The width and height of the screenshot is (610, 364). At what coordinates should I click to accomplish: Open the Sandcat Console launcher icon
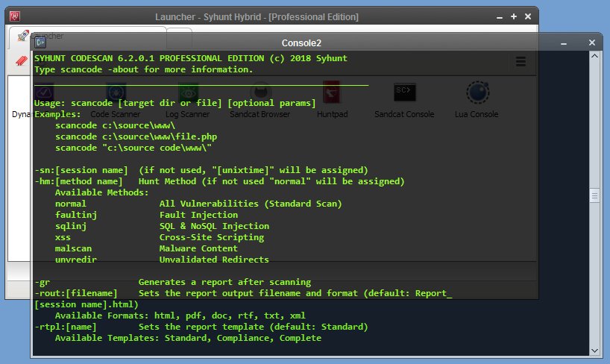pos(405,92)
